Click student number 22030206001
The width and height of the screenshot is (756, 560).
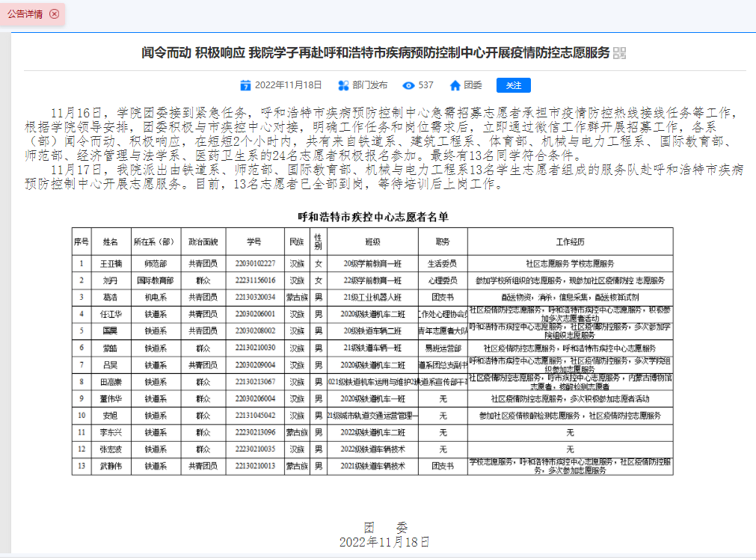tap(255, 314)
